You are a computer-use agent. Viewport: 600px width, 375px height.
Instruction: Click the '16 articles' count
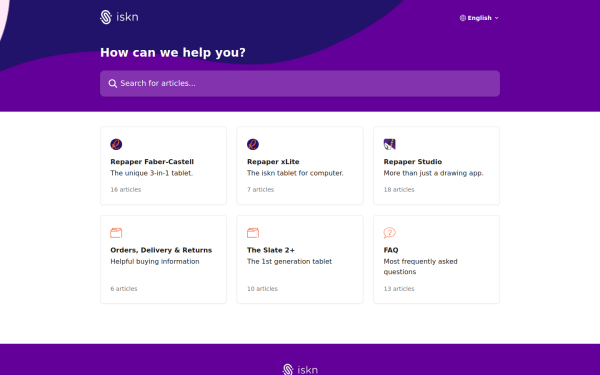(126, 189)
